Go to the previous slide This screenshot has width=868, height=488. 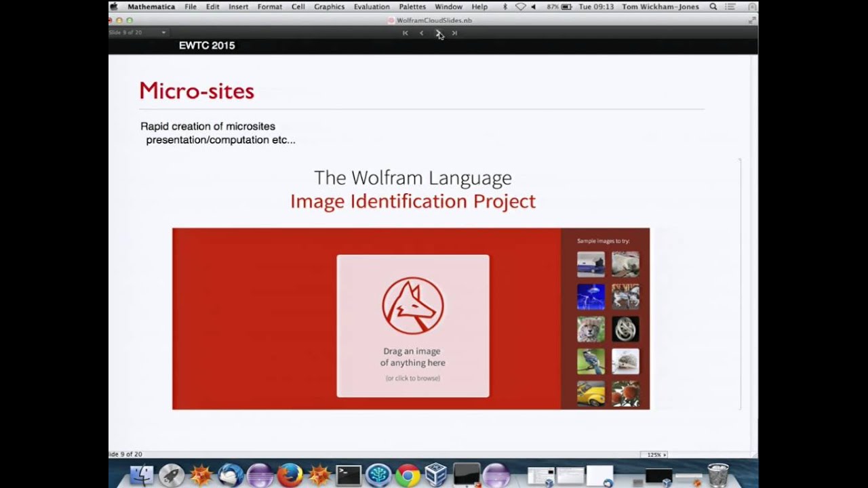(421, 33)
